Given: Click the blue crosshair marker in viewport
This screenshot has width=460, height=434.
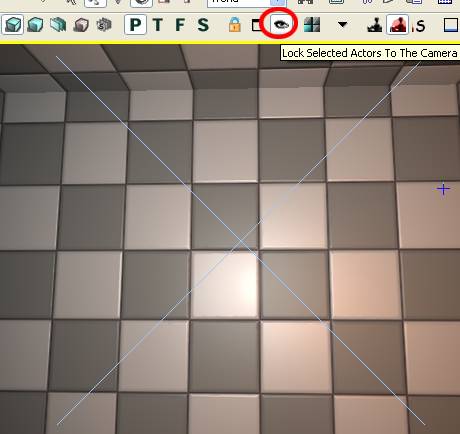Looking at the screenshot, I should pyautogui.click(x=443, y=189).
